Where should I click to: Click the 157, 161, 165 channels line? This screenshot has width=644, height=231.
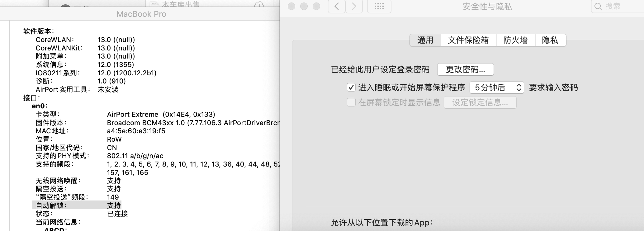click(127, 172)
